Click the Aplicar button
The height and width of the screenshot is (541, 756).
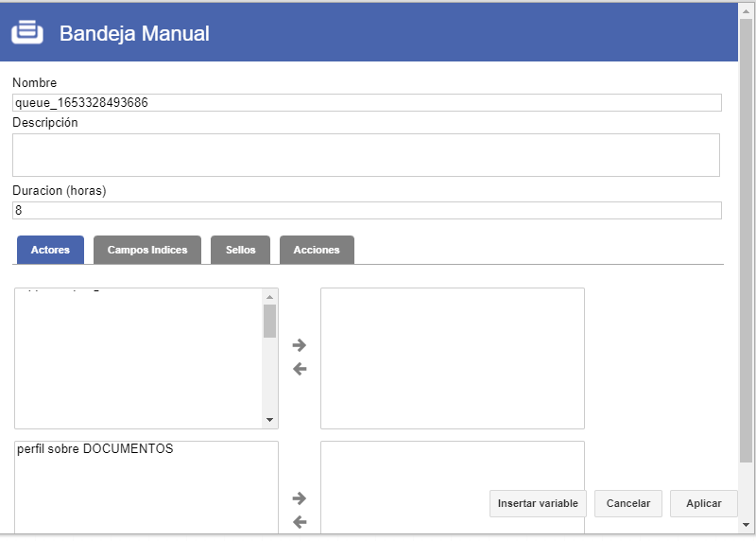[703, 503]
